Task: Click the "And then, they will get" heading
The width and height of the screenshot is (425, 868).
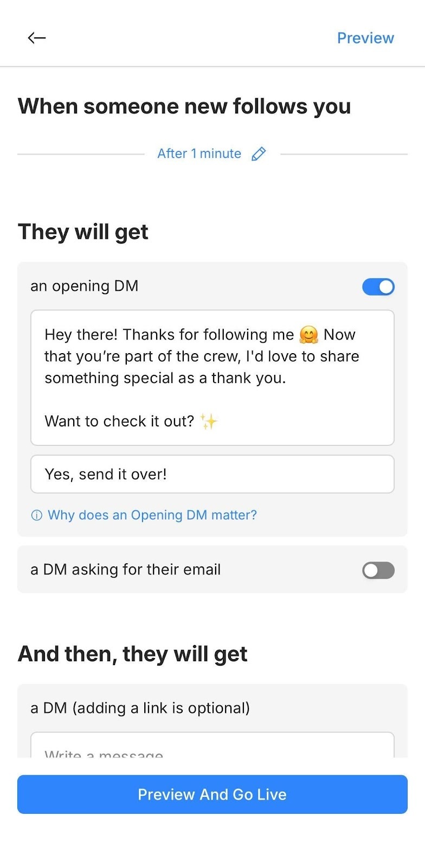Action: click(133, 654)
